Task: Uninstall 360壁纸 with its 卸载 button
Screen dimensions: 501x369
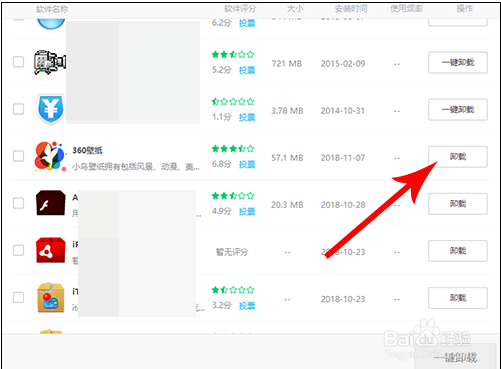Action: (458, 157)
